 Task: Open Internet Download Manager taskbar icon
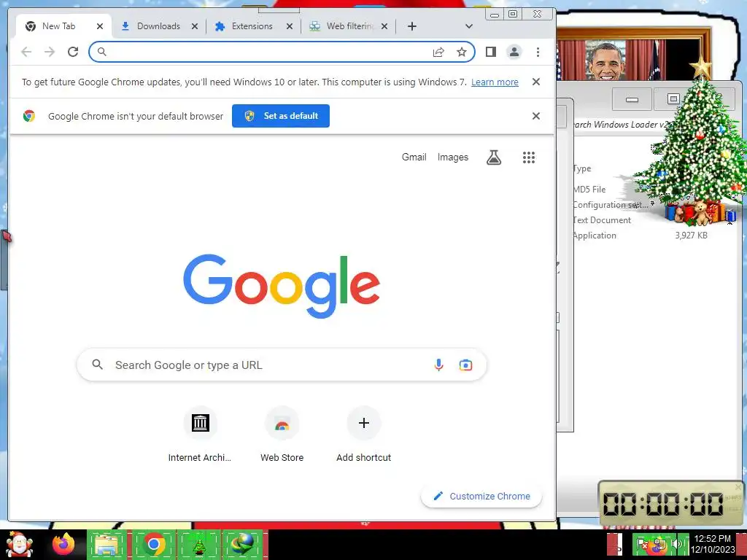click(243, 544)
